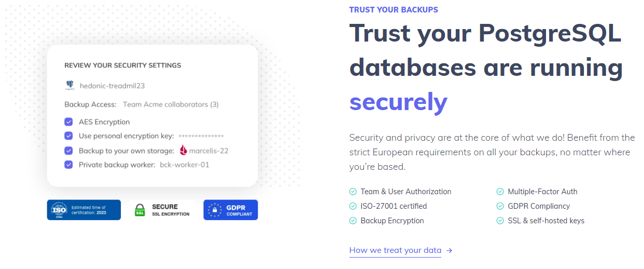Toggle the AES Encryption checkbox
Screen dimensions: 644x269
68,122
